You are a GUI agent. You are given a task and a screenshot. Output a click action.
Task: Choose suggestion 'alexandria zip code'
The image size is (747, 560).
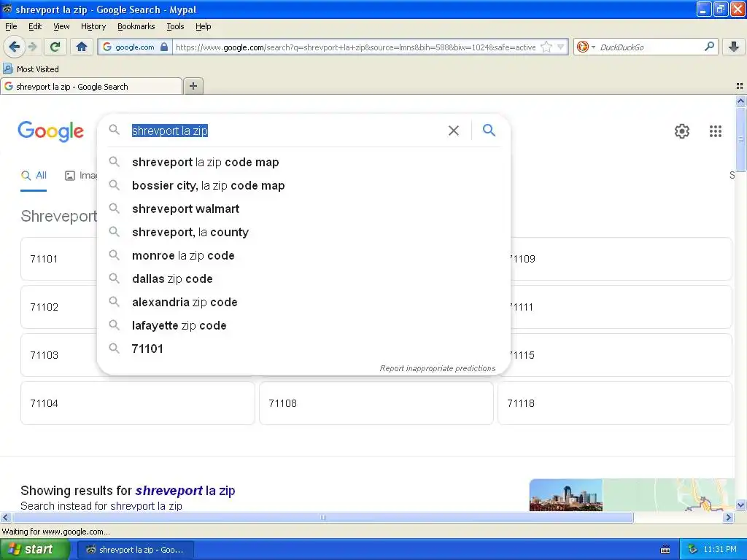tap(304, 302)
